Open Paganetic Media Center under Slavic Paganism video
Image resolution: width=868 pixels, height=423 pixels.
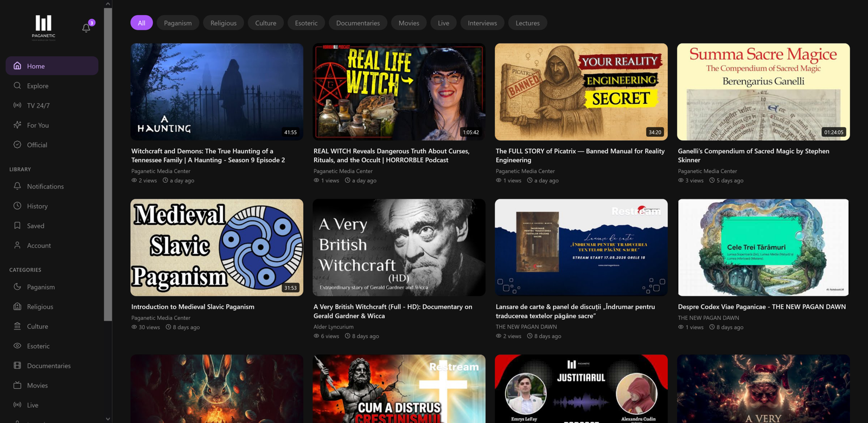[x=161, y=318]
